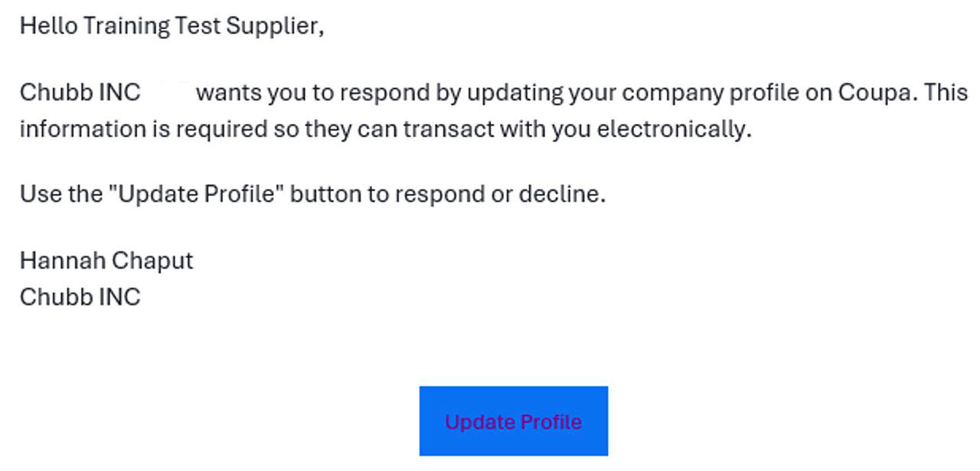This screenshot has height=471, width=980.
Task: Click the blank gap after "Chubb INC"
Action: [x=168, y=93]
